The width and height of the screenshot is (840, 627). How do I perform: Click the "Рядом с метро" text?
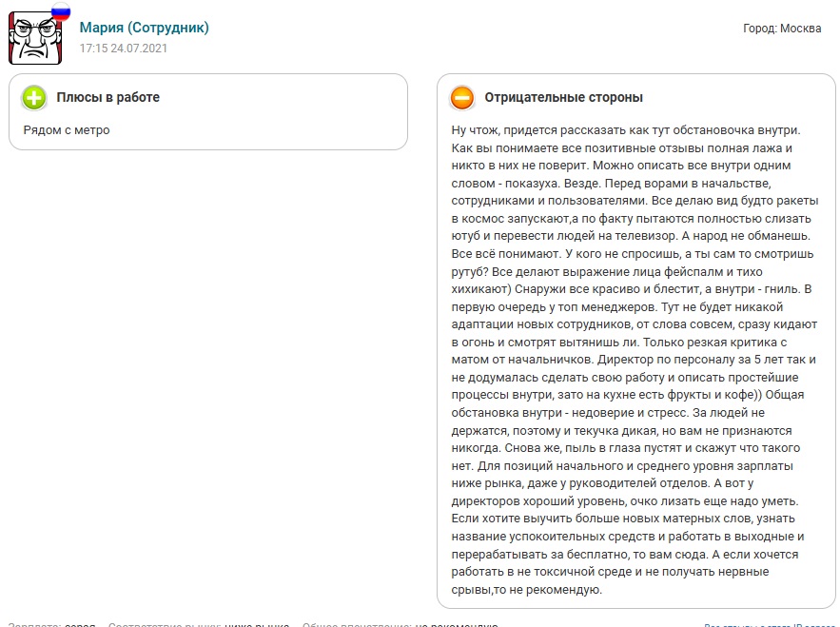[66, 129]
